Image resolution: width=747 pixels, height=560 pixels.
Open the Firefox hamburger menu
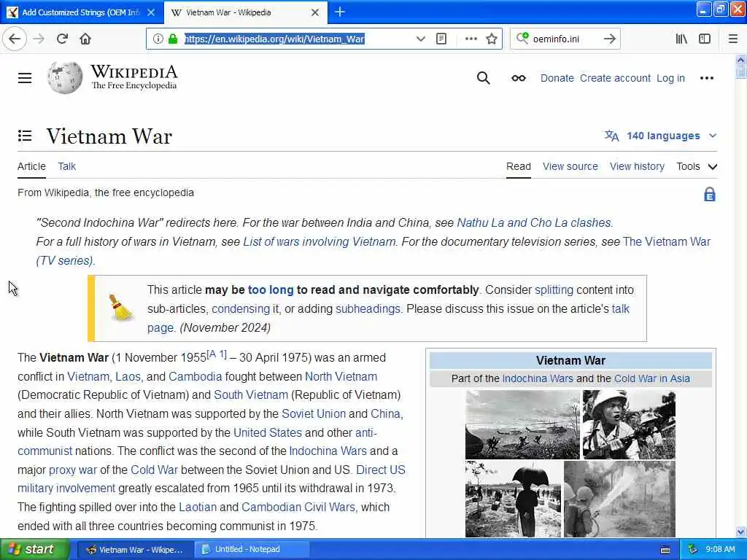pos(733,39)
